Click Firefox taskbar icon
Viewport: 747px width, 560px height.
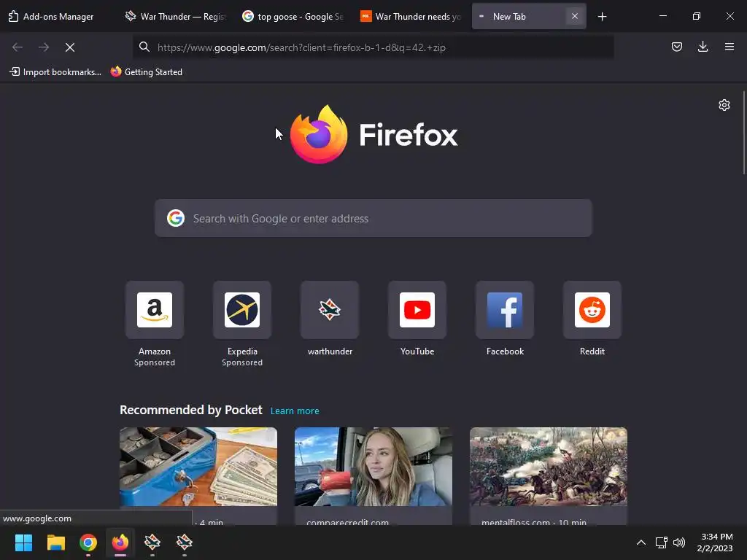120,542
